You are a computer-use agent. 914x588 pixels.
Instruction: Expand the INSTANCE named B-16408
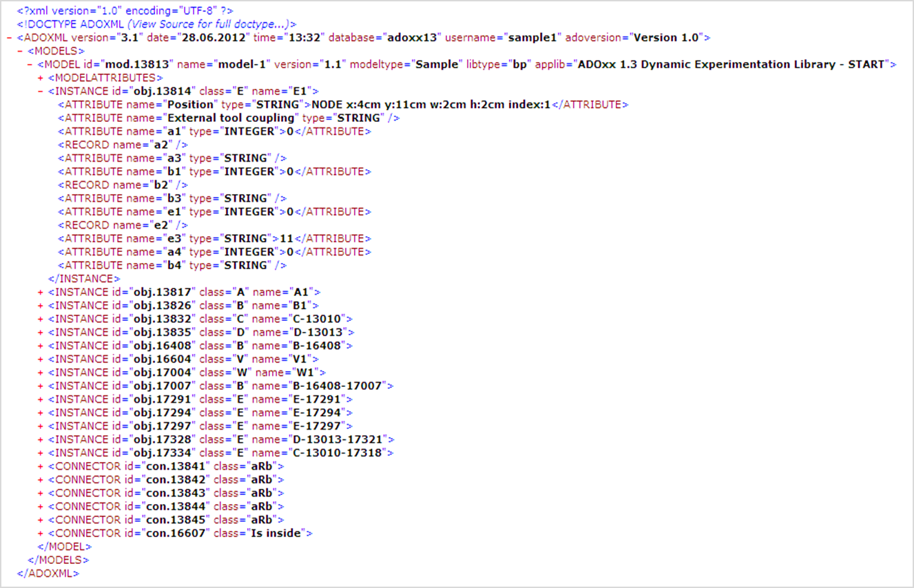coord(39,345)
